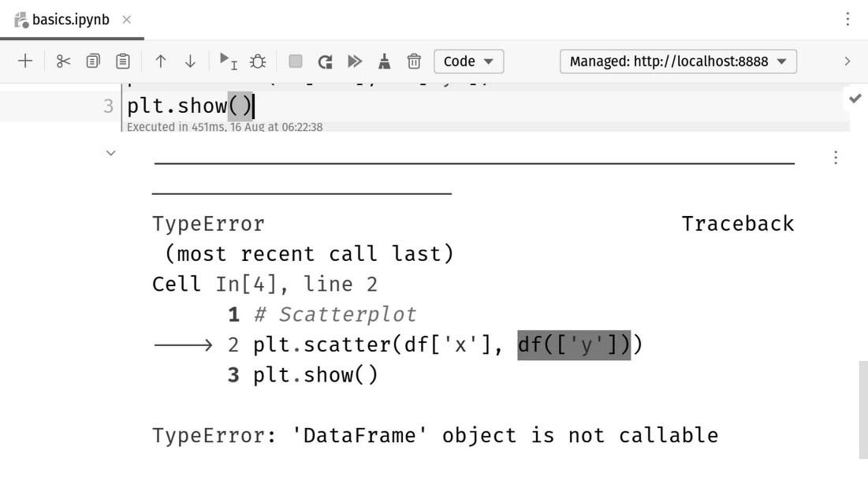Run the current cell
Screen dimensions: 868x484
coord(227,61)
